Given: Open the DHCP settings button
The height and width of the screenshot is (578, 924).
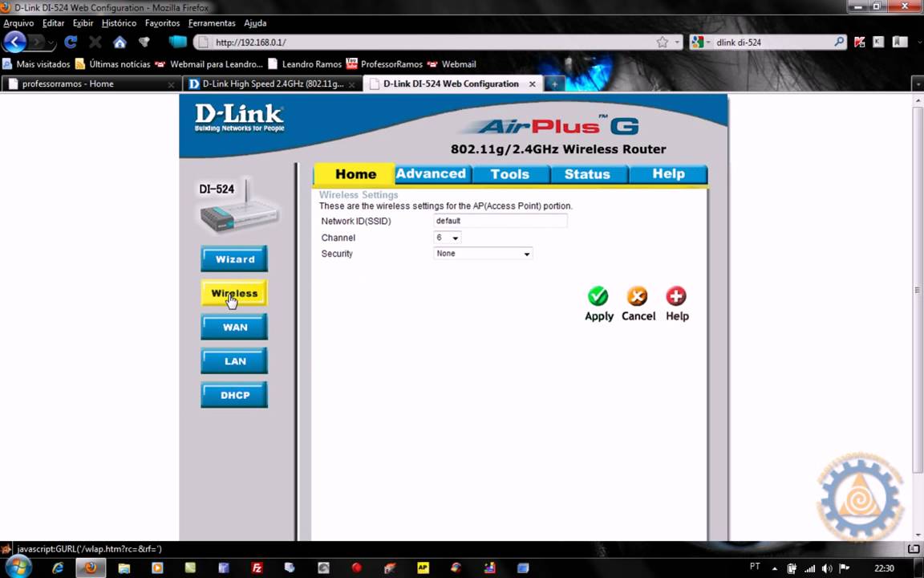Looking at the screenshot, I should click(x=234, y=395).
